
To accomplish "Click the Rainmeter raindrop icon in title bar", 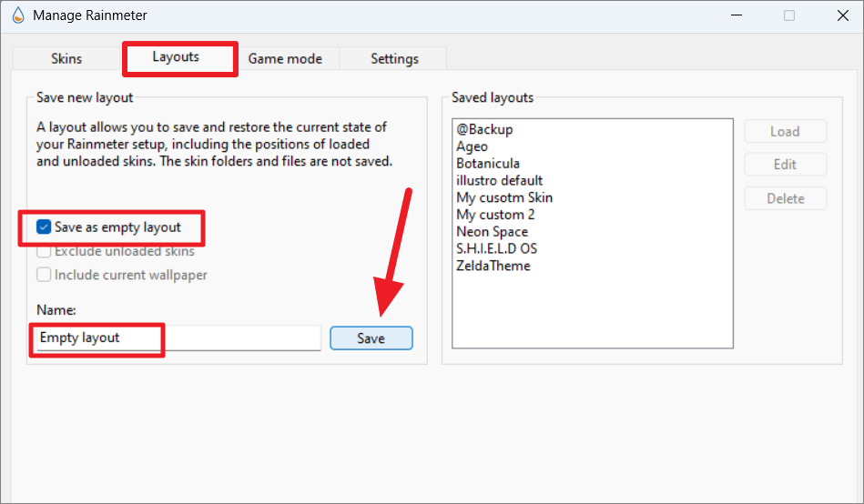I will coord(18,15).
